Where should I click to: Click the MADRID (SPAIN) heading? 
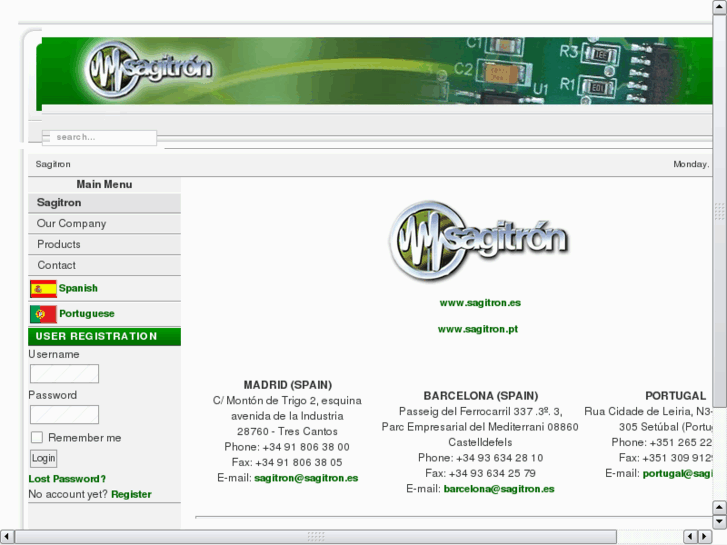pos(288,385)
